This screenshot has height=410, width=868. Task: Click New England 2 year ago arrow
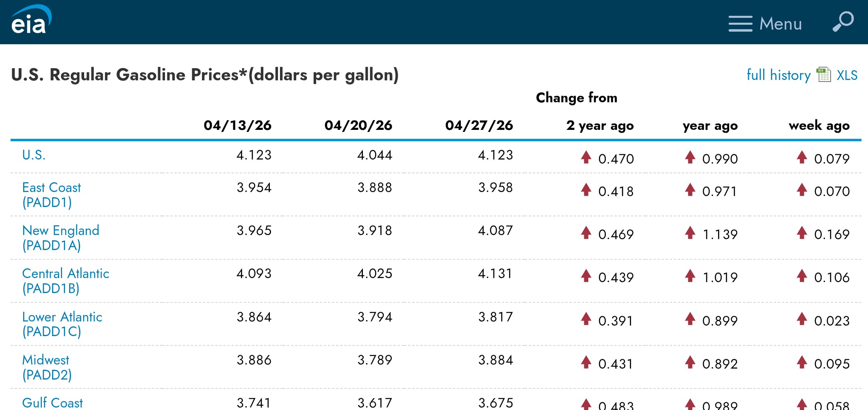[586, 233]
